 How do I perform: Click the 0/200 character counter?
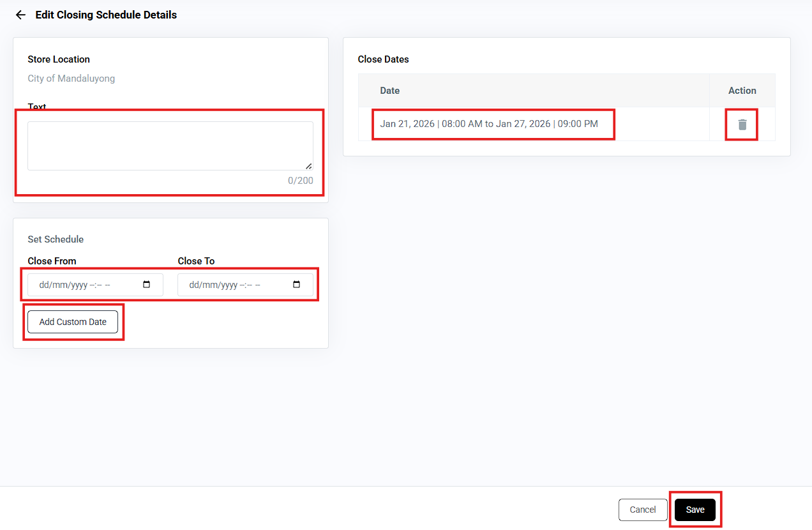(301, 181)
